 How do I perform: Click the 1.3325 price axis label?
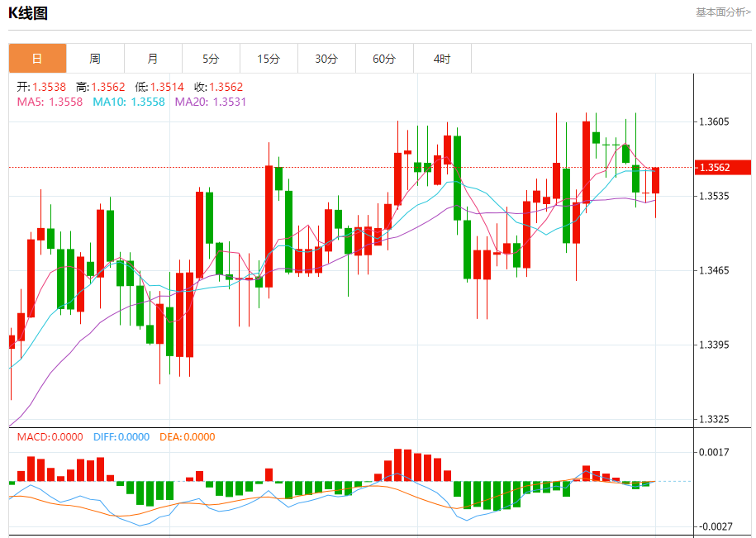pyautogui.click(x=715, y=420)
